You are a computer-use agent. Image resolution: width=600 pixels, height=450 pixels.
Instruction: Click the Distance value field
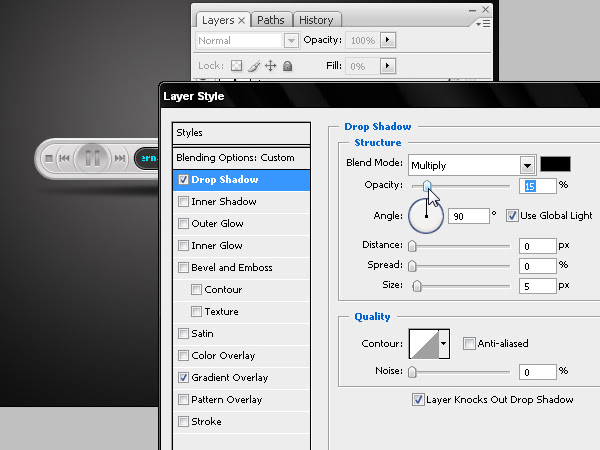(x=538, y=246)
